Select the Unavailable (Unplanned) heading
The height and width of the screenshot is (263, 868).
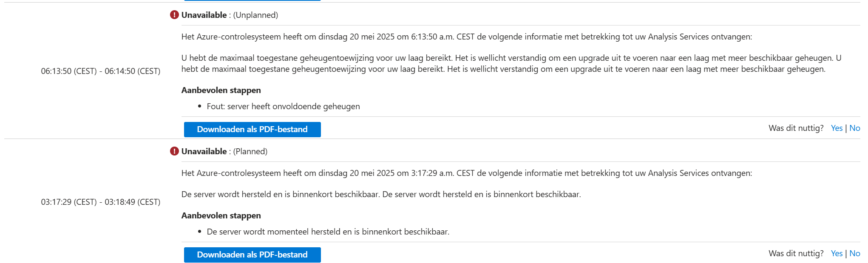[x=230, y=15]
